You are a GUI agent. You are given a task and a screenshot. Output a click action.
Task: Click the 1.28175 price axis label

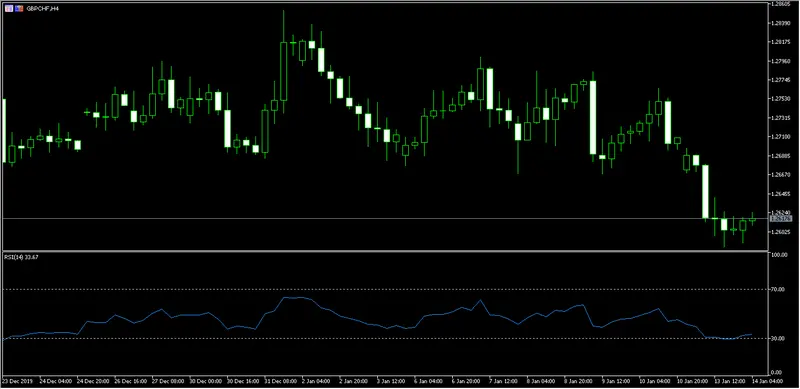point(781,42)
